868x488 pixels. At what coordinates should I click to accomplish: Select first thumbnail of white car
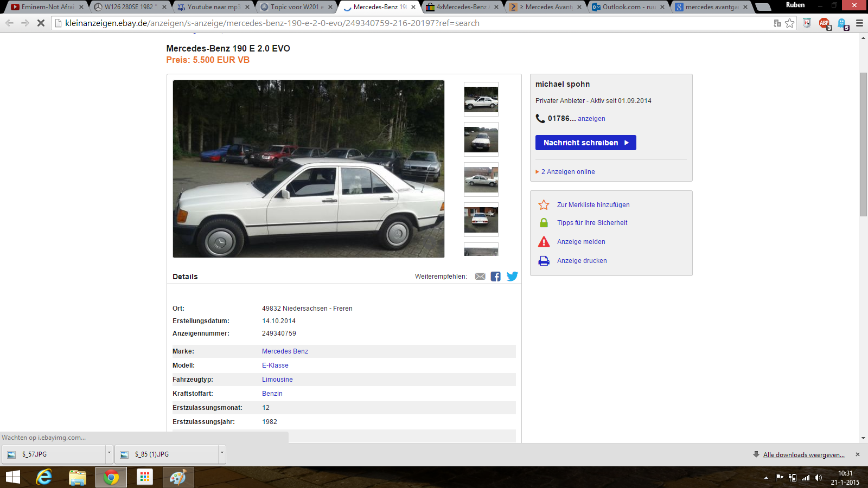tap(481, 99)
